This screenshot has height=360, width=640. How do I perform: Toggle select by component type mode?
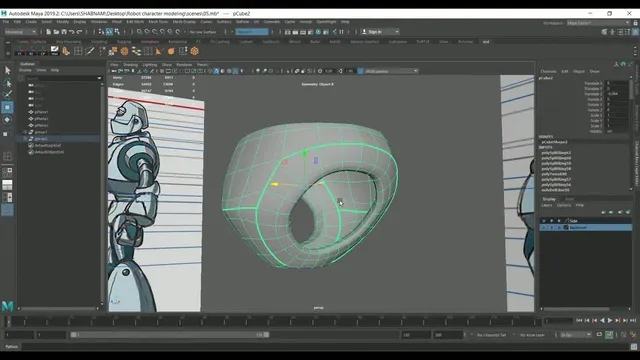(117, 32)
